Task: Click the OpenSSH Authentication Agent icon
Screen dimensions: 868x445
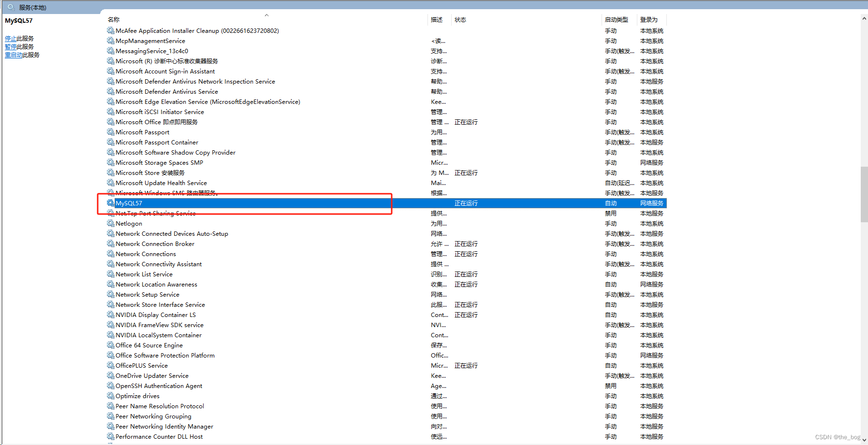Action: pyautogui.click(x=110, y=386)
